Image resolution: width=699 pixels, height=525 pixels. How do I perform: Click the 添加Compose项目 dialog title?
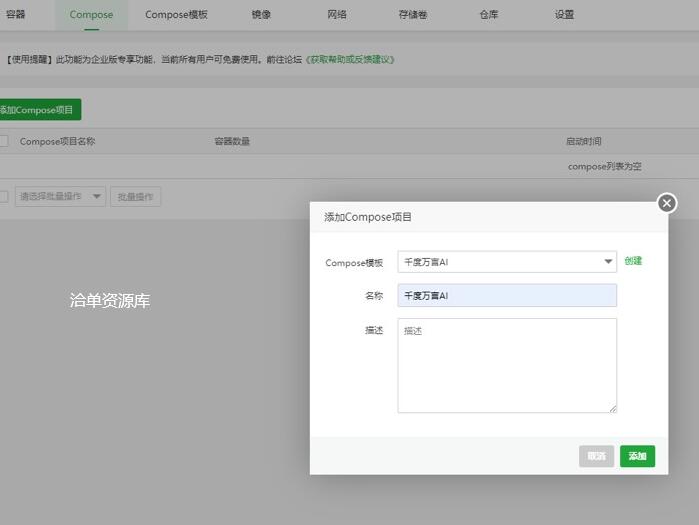[367, 217]
